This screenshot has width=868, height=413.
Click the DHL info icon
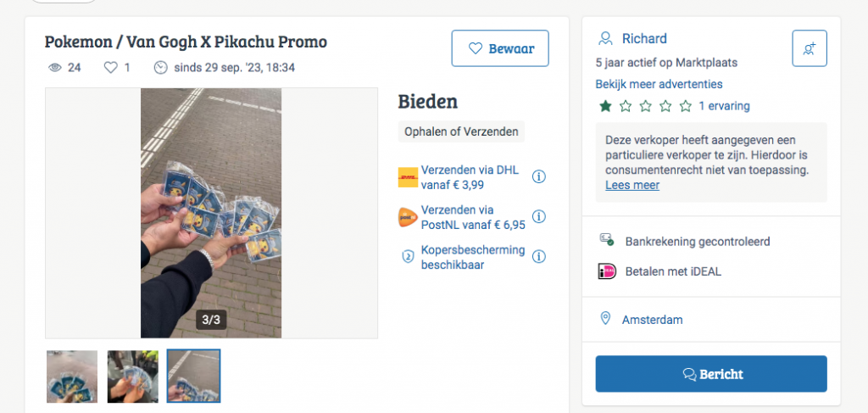(x=538, y=177)
